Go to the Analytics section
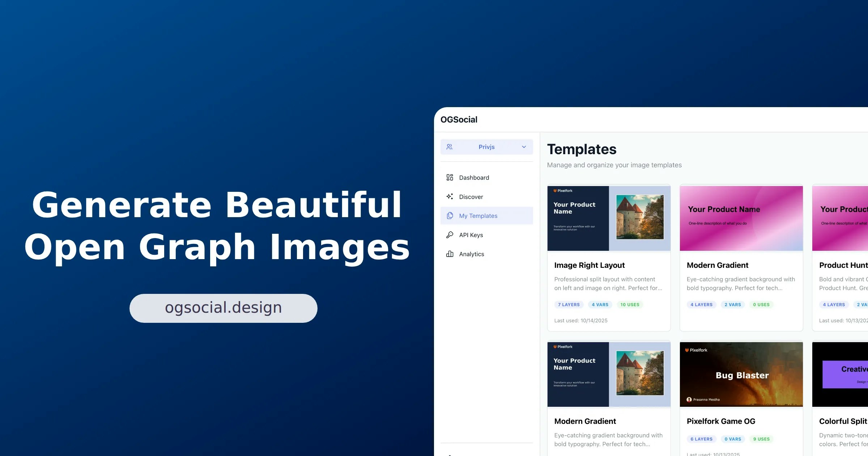This screenshot has width=868, height=456. pos(471,254)
